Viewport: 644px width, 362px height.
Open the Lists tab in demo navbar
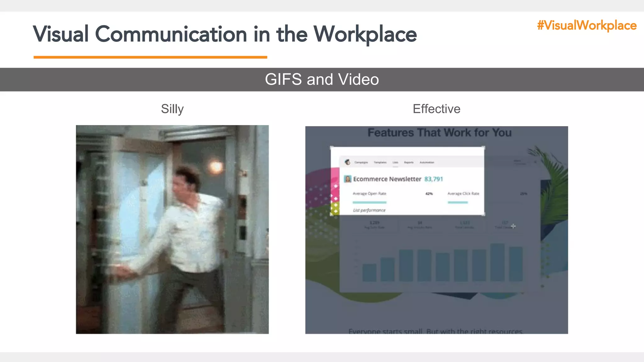click(395, 162)
